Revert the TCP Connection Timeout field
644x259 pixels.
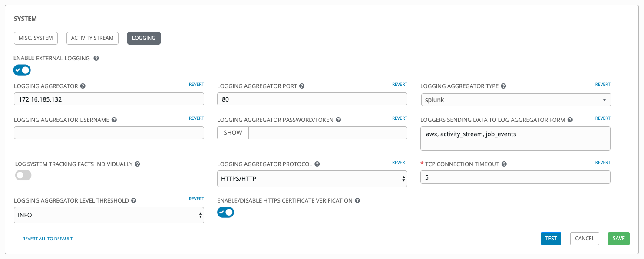(603, 163)
